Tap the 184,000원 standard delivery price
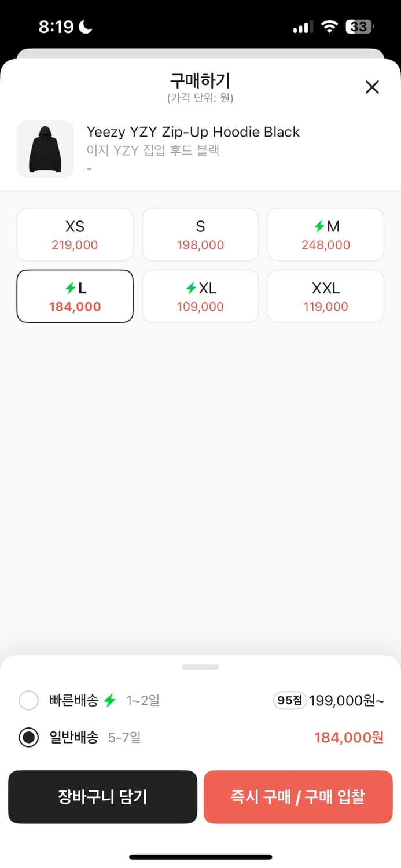The image size is (401, 868). pyautogui.click(x=349, y=737)
